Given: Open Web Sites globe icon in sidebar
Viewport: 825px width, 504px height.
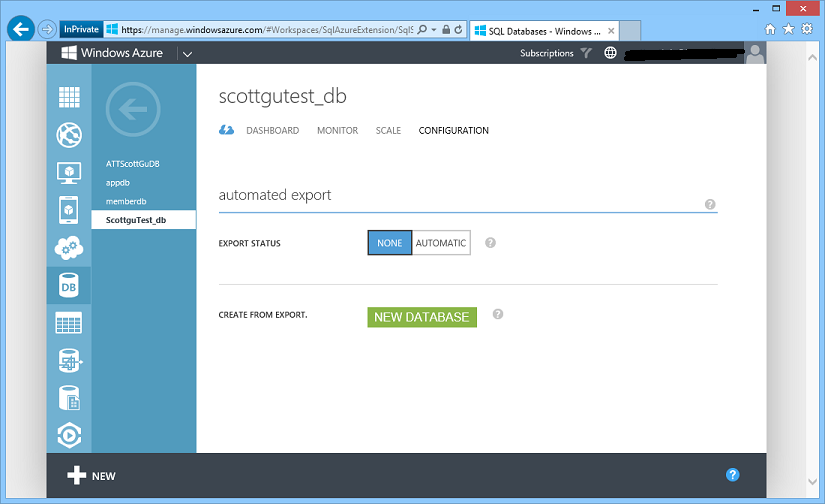Looking at the screenshot, I should (x=69, y=135).
